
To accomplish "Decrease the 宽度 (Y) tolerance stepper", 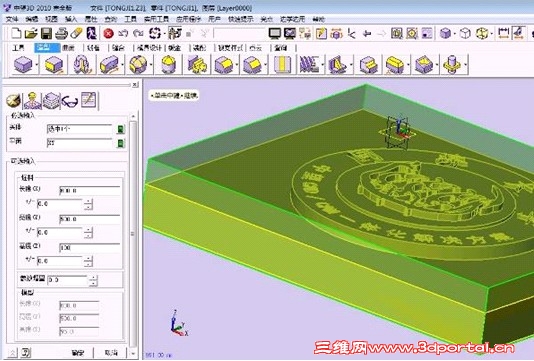I will pos(89,235).
